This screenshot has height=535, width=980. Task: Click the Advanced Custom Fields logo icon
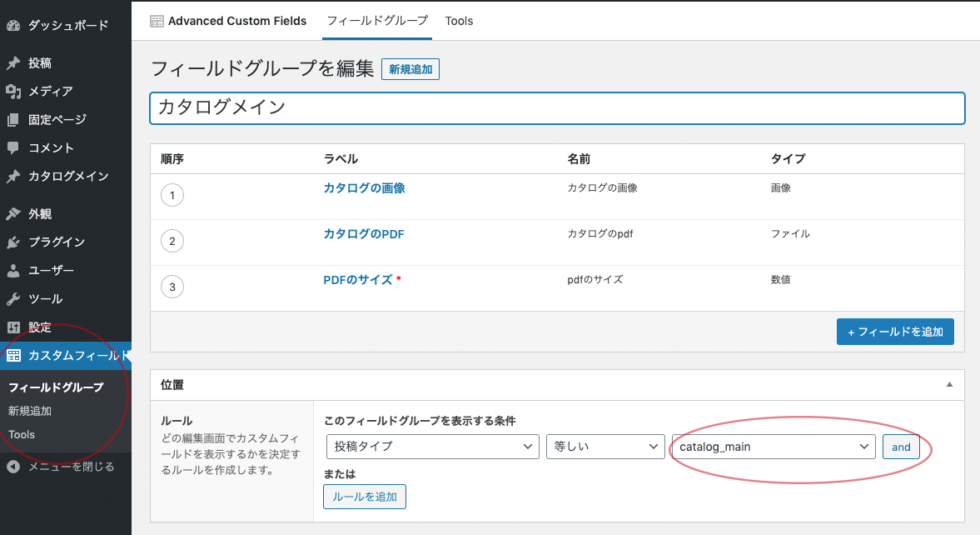[x=157, y=22]
